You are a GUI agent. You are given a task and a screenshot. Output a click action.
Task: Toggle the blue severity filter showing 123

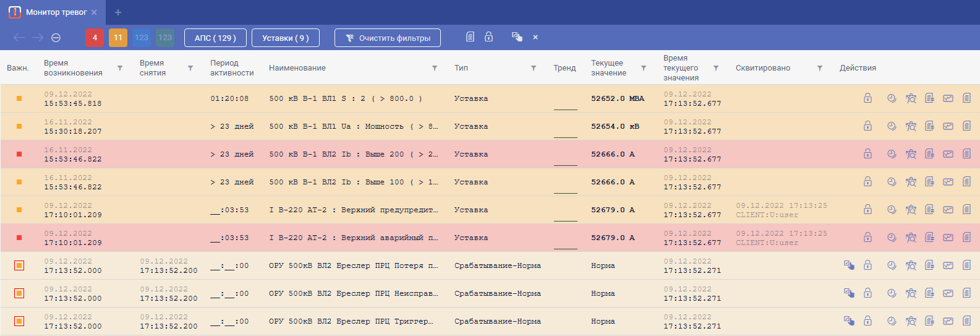point(142,38)
